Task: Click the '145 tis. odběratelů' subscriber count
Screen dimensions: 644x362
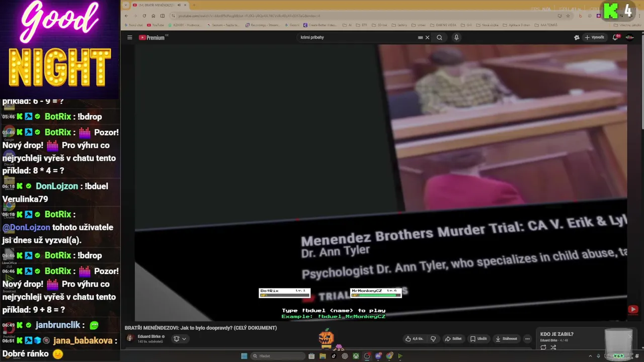Action: (150, 341)
